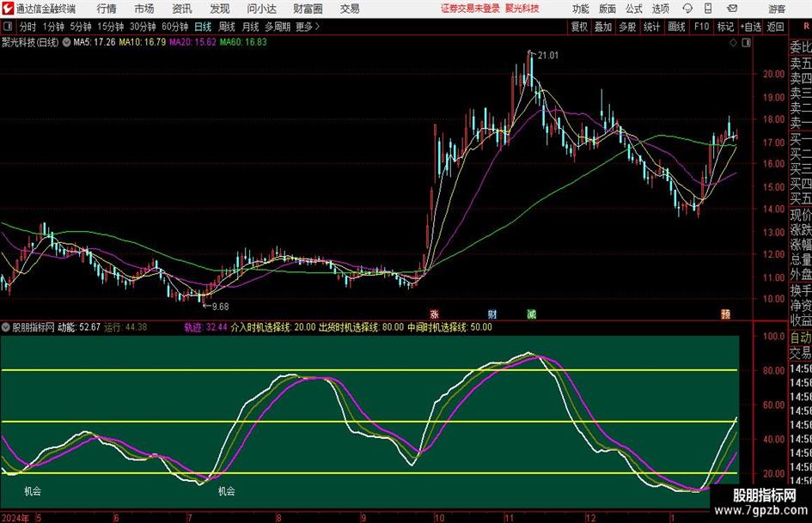
Task: Click the 游客 guest account label
Action: (x=777, y=9)
